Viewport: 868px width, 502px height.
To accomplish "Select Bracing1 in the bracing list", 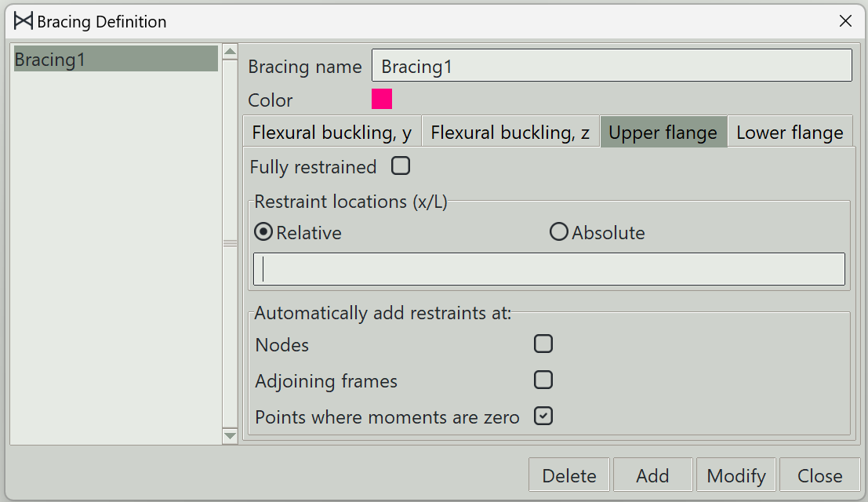I will (x=116, y=59).
